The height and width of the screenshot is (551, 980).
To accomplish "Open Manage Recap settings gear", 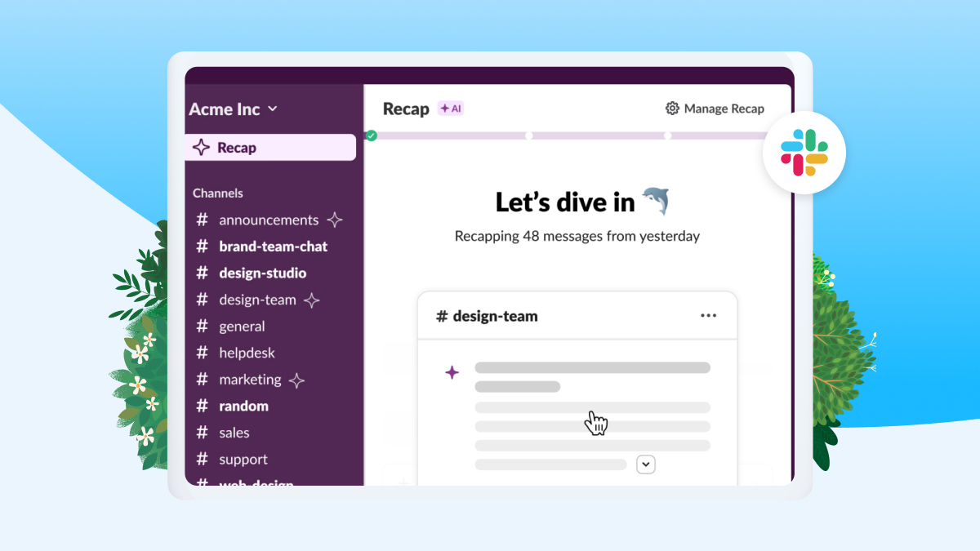I will [672, 108].
